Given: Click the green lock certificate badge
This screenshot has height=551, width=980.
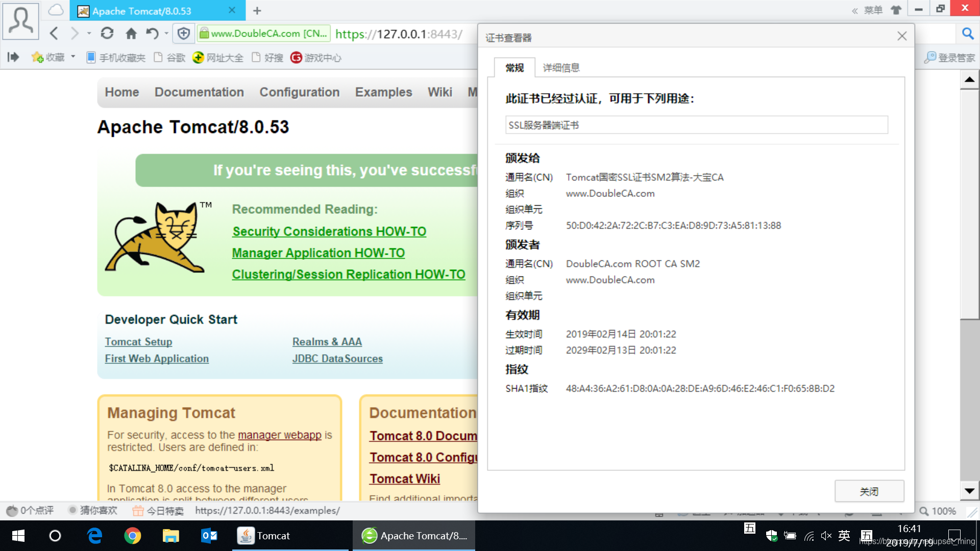Looking at the screenshot, I should click(263, 34).
